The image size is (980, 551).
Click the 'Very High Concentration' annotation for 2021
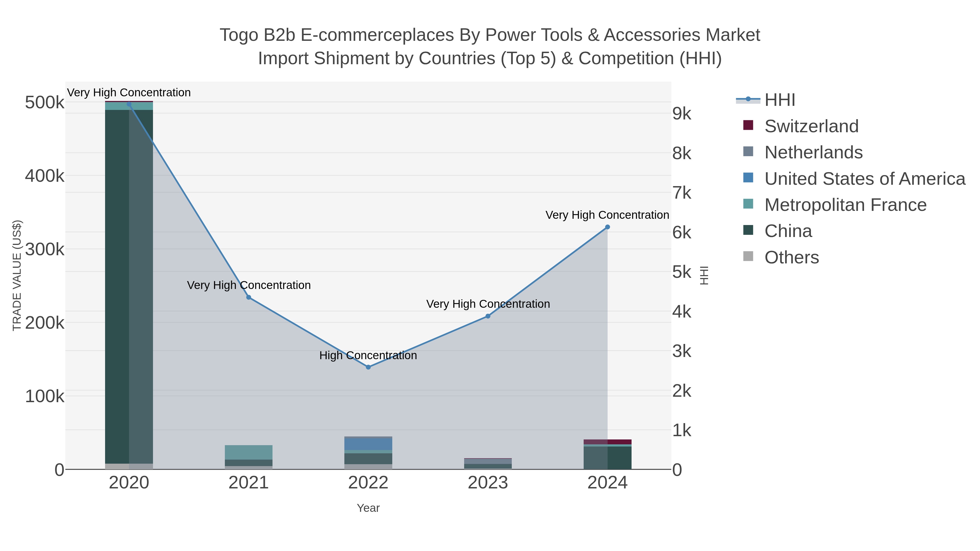249,285
